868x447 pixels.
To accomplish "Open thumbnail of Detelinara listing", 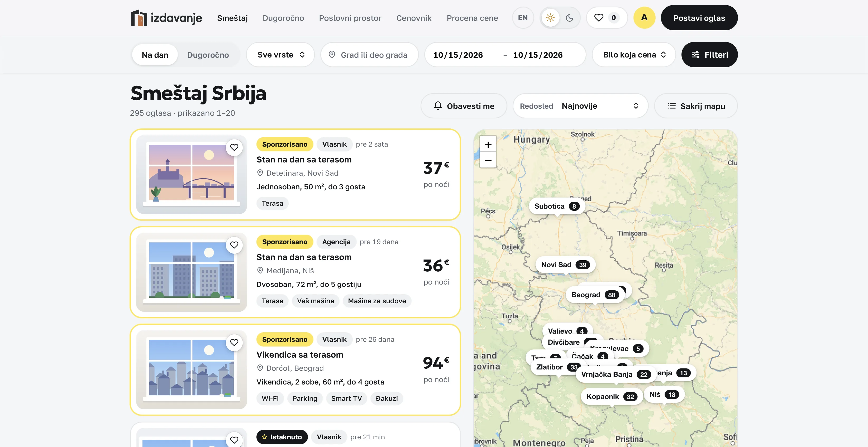I will click(x=191, y=175).
